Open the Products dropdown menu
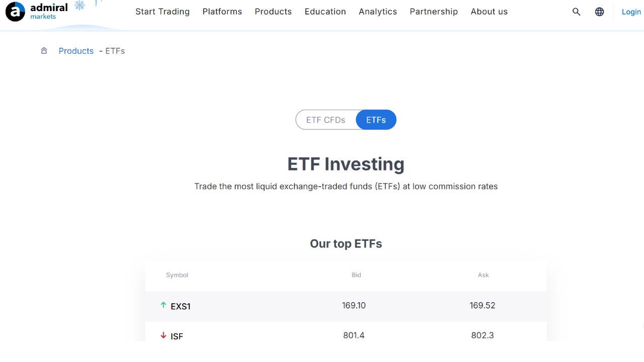Screen dimensions: 644x362 273,12
